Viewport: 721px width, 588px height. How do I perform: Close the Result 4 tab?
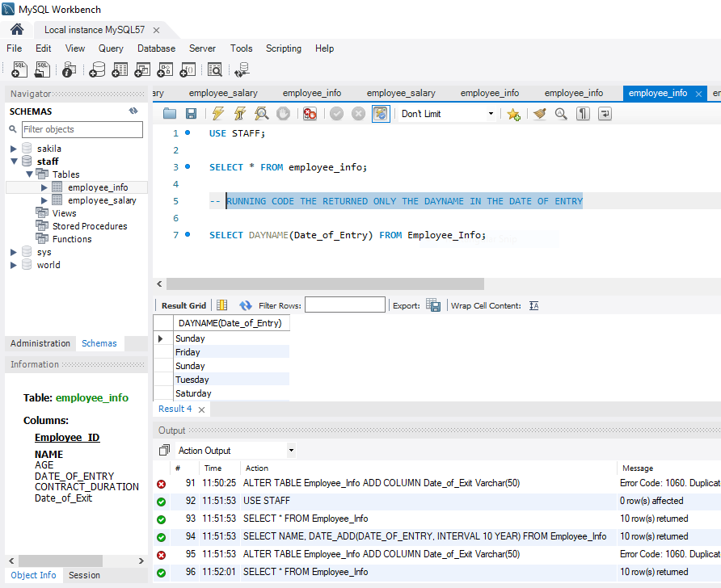coord(202,409)
